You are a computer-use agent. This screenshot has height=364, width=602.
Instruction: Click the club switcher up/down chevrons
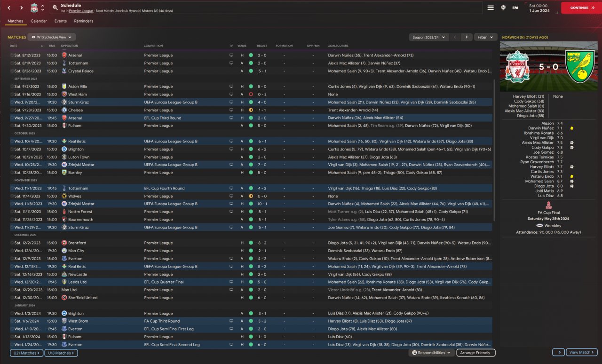(x=43, y=8)
